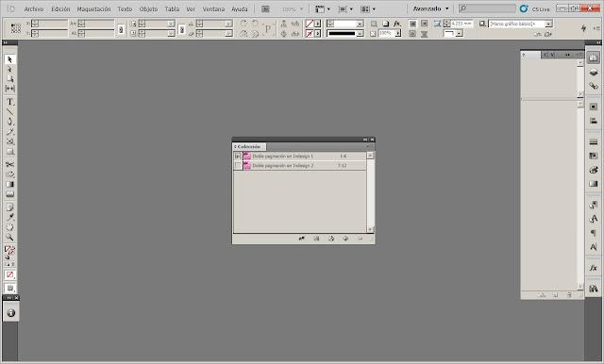Click the Print book icon
604x364 pixels.
(331, 239)
